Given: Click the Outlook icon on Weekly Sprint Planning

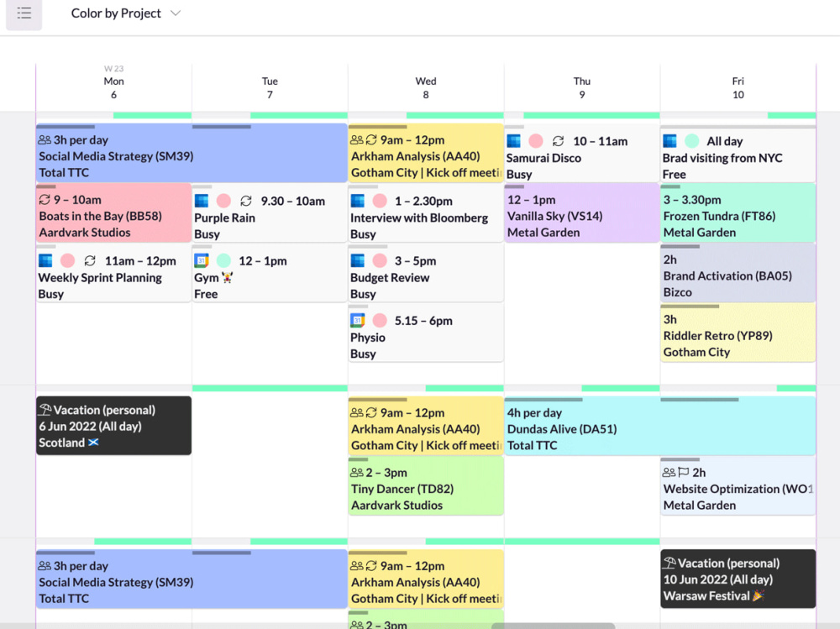Looking at the screenshot, I should (x=45, y=261).
